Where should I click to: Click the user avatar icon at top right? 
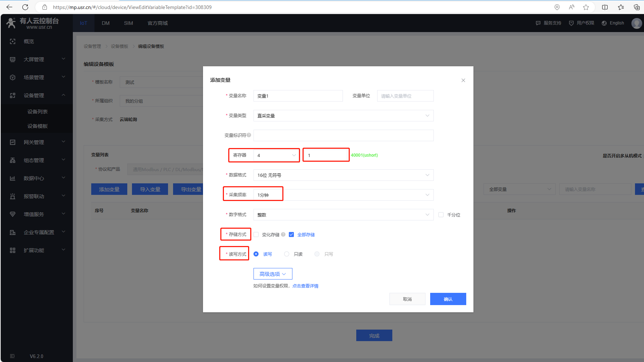tap(636, 23)
